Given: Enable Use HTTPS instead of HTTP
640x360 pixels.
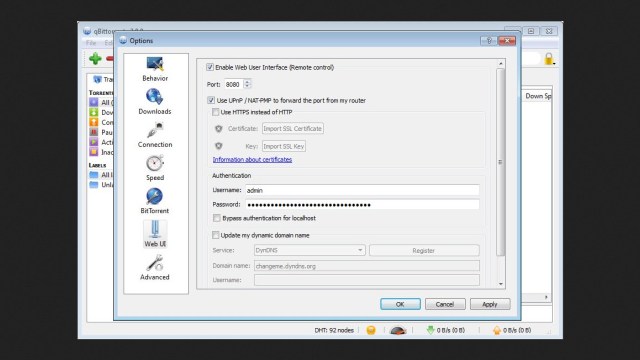Looking at the screenshot, I should pyautogui.click(x=216, y=112).
